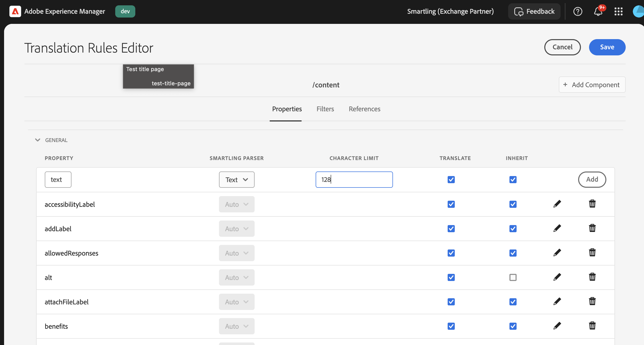644x345 pixels.
Task: Click trash icon for alt row
Action: click(x=592, y=277)
